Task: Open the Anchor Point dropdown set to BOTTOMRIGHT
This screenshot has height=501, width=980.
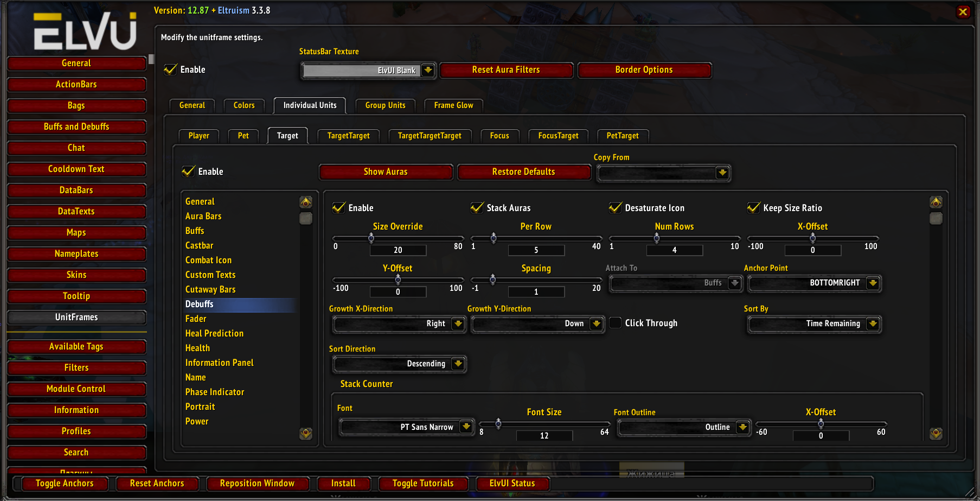Action: (x=873, y=283)
